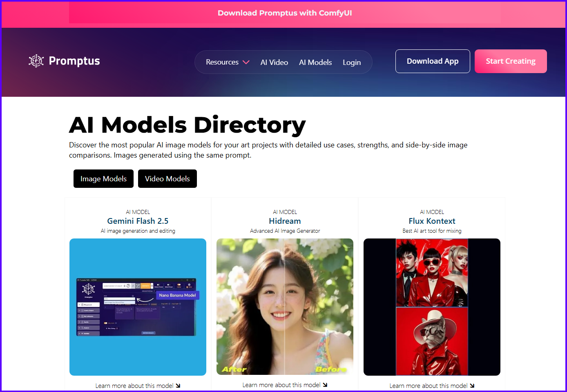Click the Download App button
Screen dimensions: 567x392
coord(433,61)
